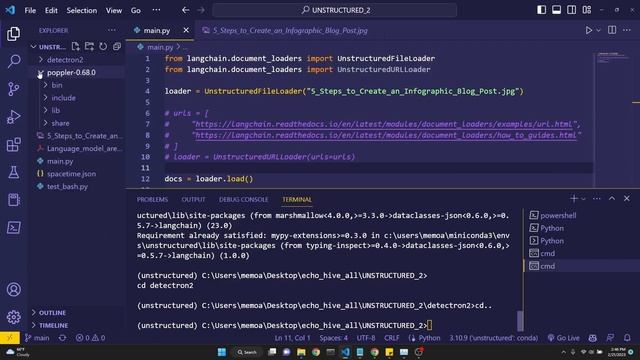Screen dimensions: 640x360
Task: Switch to the Problems panel tab
Action: pos(152,200)
